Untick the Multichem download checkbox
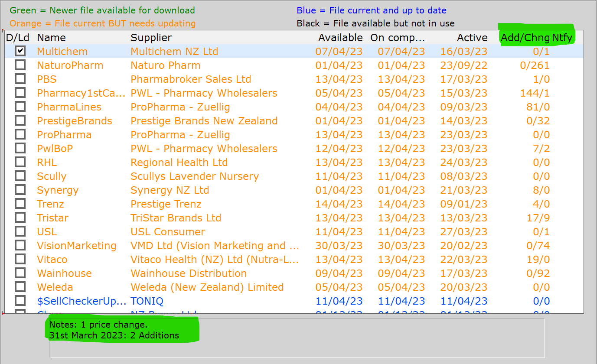The image size is (600, 364). coord(20,51)
